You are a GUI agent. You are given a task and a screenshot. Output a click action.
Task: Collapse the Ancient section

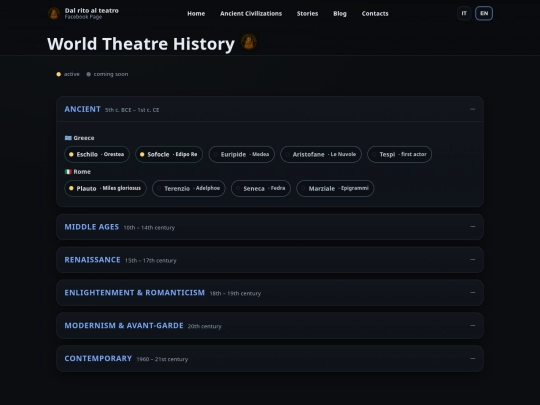click(x=472, y=109)
